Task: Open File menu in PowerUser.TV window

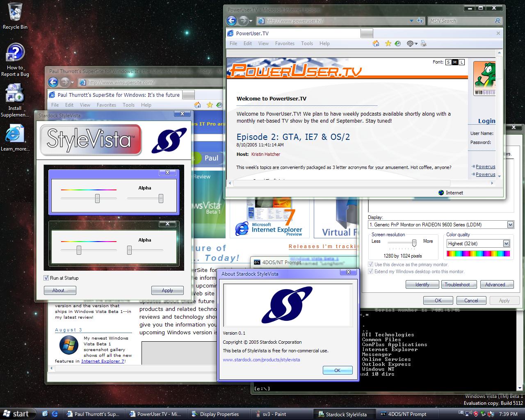Action: pyautogui.click(x=233, y=43)
